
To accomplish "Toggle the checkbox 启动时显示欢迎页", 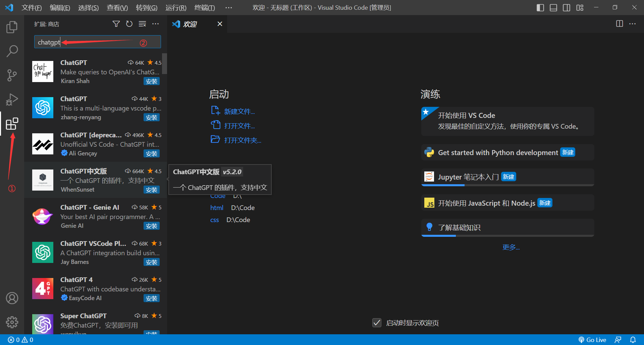I will (377, 323).
